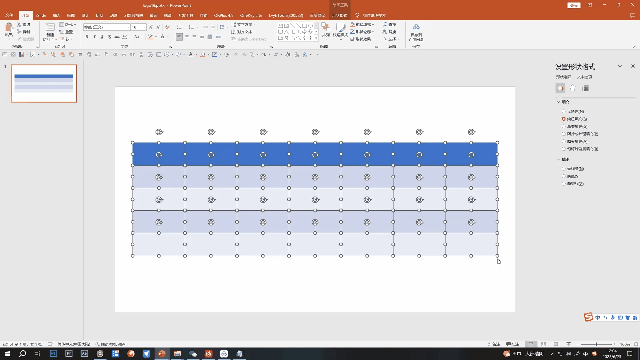Click the Font Color 'A' icon

pos(162,37)
